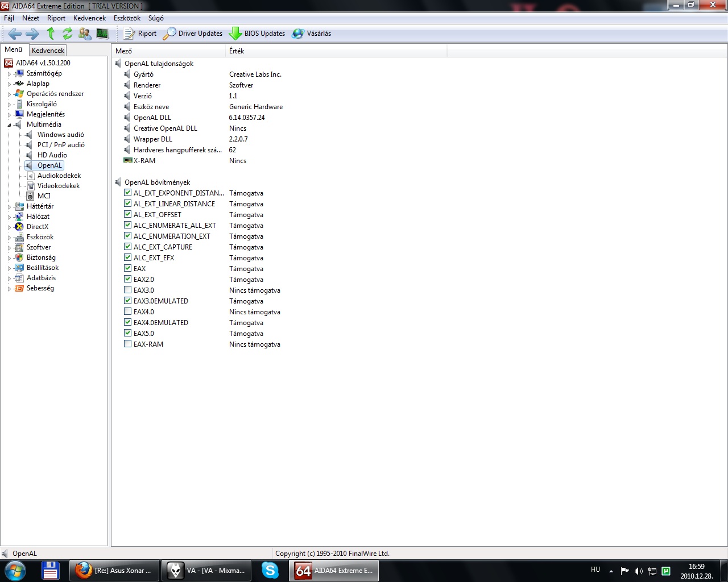Expand the Hálózat tree node
The width and height of the screenshot is (728, 582).
point(9,217)
